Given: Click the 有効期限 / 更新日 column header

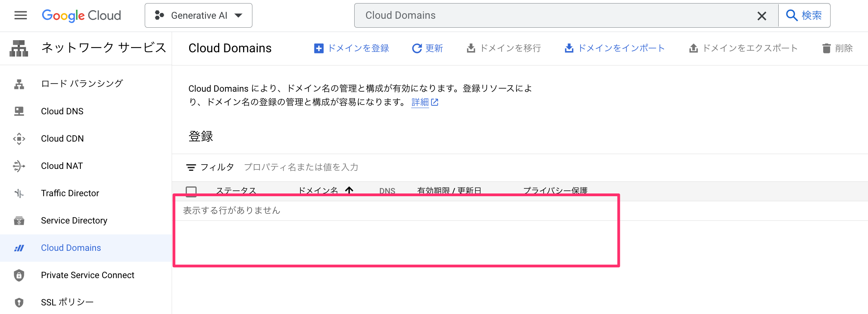Looking at the screenshot, I should tap(449, 191).
